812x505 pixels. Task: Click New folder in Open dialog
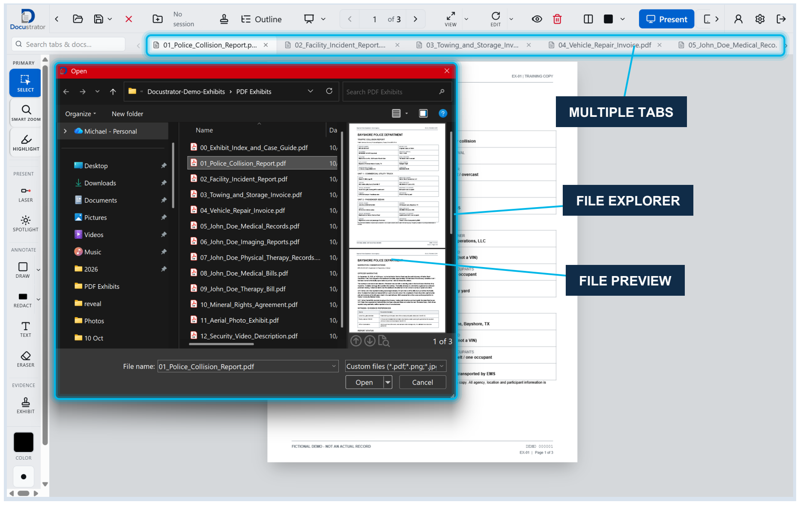[127, 113]
